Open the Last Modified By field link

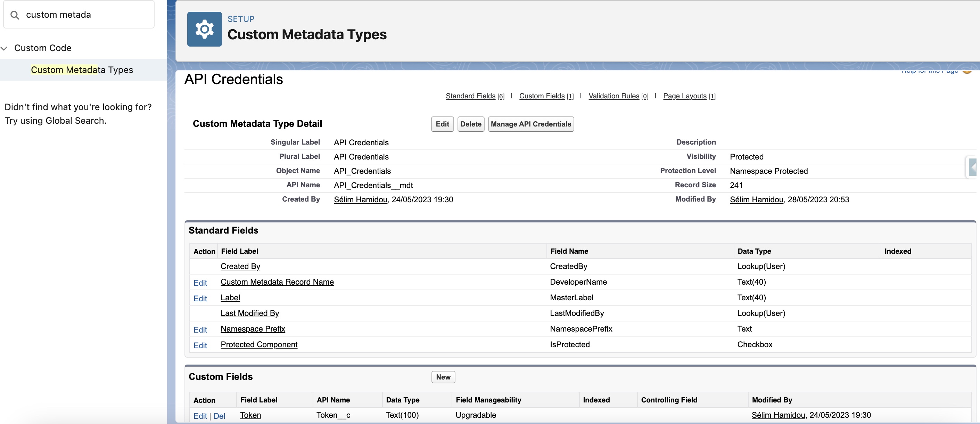[249, 313]
